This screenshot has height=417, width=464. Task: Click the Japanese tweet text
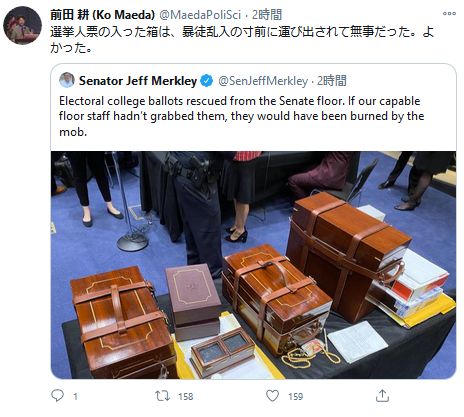[x=242, y=40]
